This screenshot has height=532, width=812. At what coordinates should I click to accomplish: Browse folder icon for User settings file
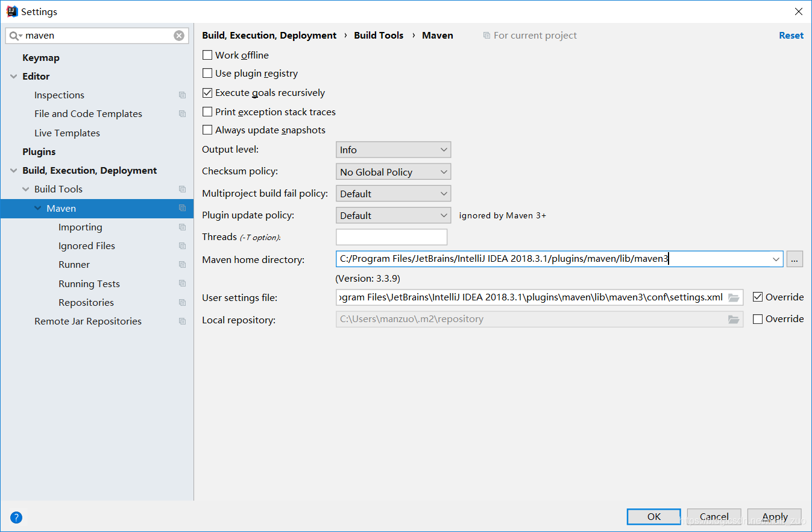[734, 297]
